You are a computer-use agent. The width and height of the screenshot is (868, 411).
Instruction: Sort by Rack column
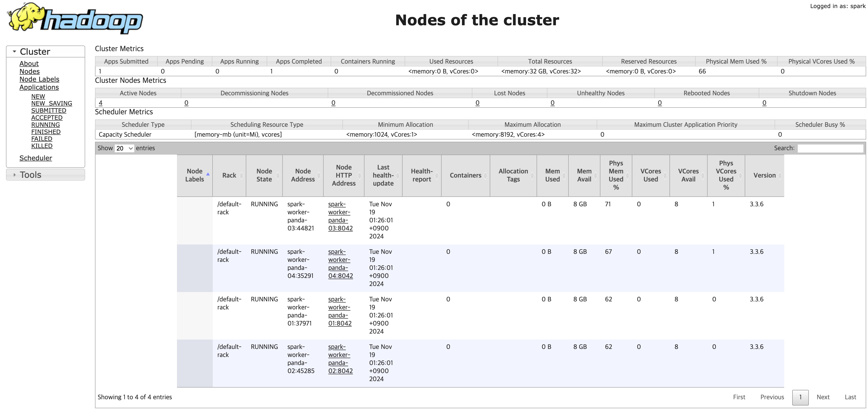point(229,175)
